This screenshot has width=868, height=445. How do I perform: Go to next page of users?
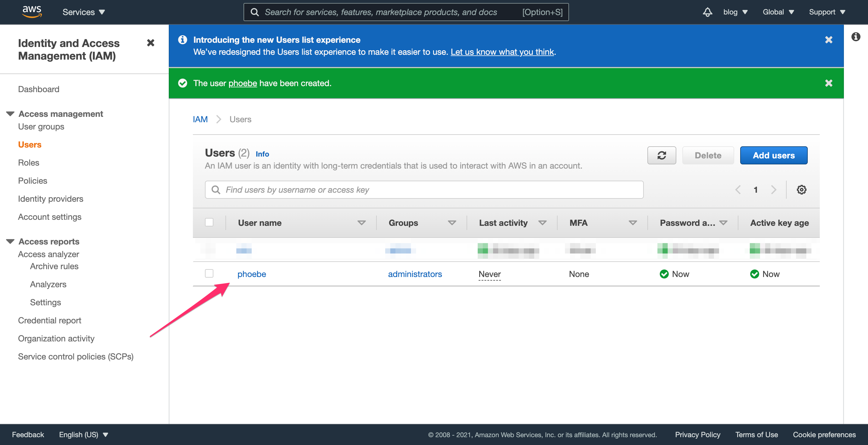click(x=774, y=190)
